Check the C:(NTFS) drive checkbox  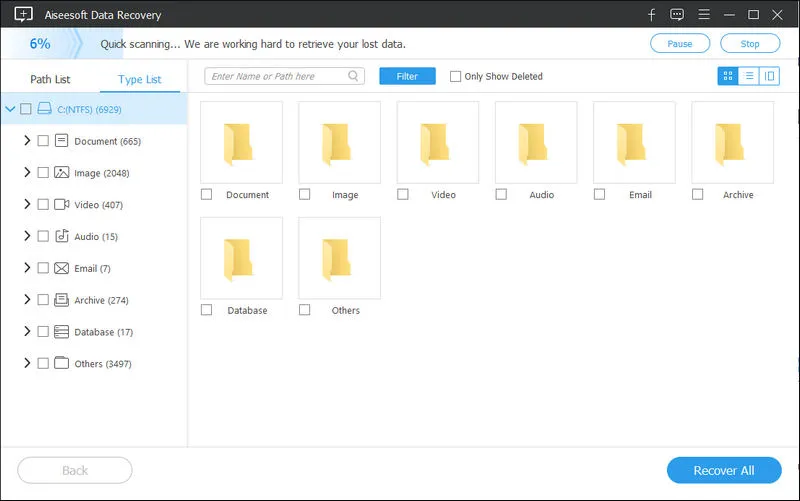(x=26, y=109)
